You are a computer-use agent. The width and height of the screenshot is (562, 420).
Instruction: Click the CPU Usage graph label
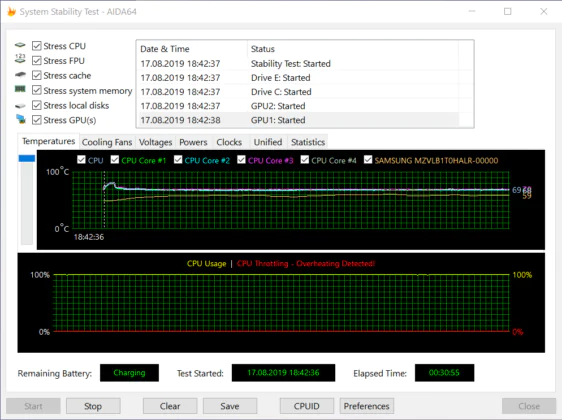pos(206,263)
